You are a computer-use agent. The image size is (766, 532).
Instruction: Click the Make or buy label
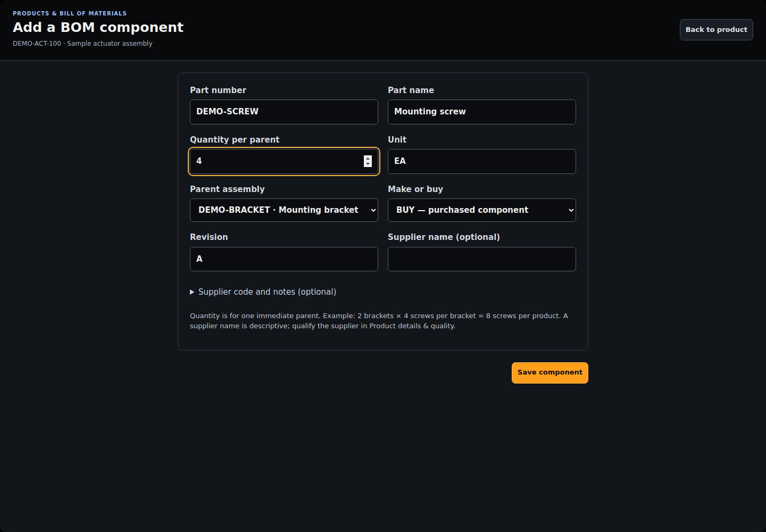tap(415, 189)
